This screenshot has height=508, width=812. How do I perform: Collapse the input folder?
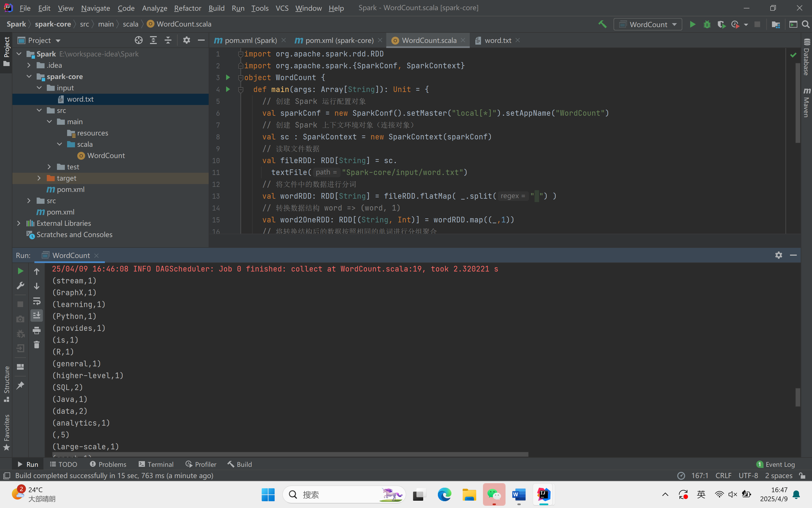[x=39, y=88]
